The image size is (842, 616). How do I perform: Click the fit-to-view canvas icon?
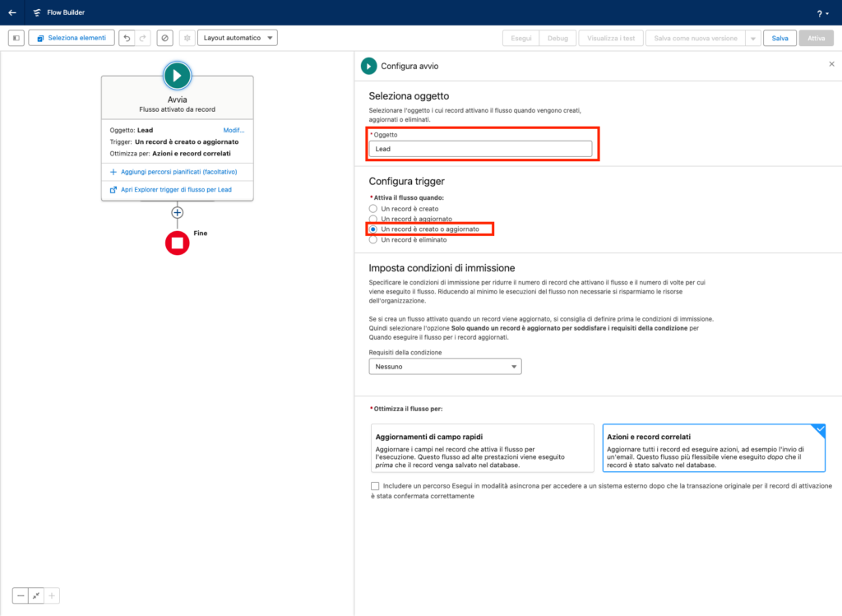click(x=36, y=595)
